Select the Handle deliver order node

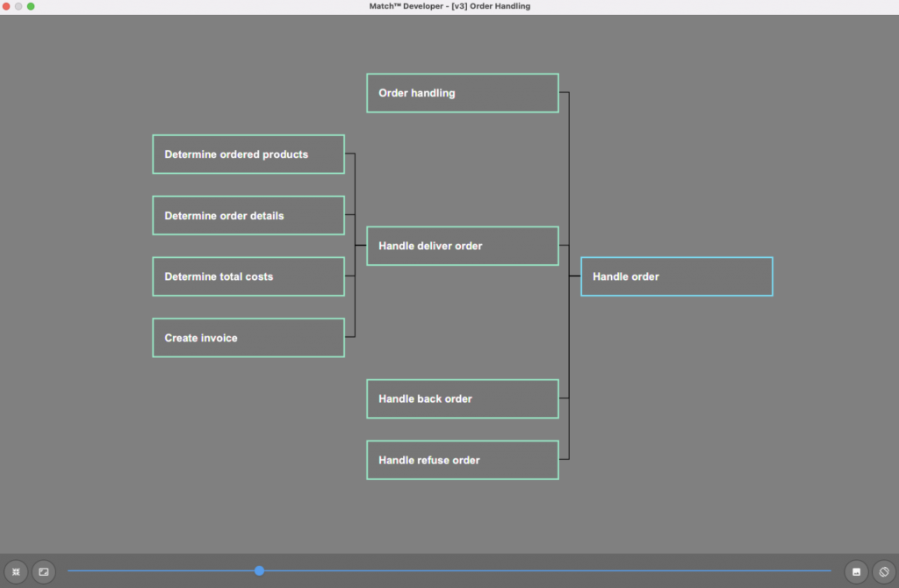462,246
